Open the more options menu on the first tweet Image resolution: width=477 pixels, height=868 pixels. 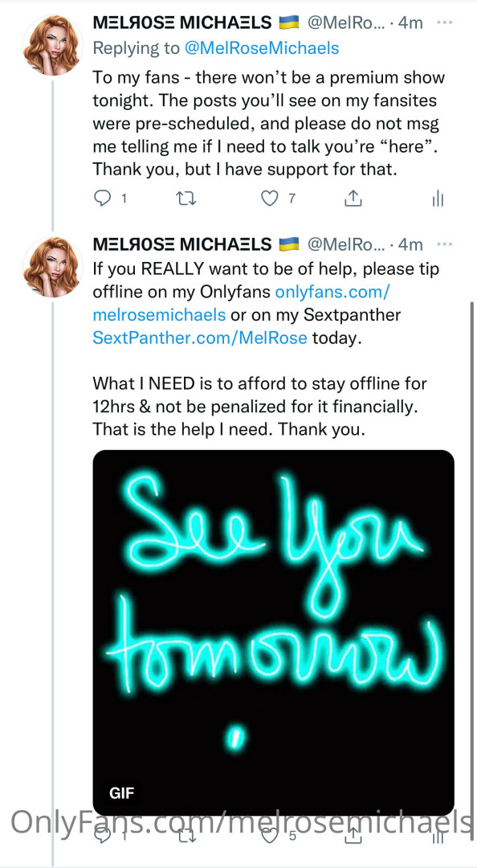pos(445,22)
